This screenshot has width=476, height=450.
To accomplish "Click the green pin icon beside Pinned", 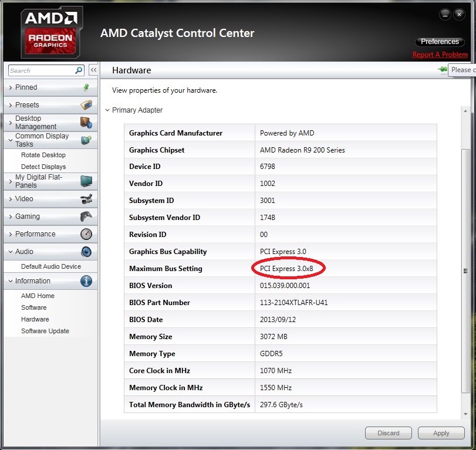I will tap(86, 87).
